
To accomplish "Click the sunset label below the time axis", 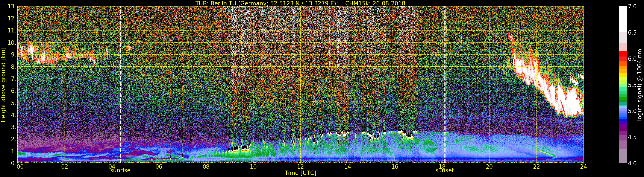I will [444, 171].
